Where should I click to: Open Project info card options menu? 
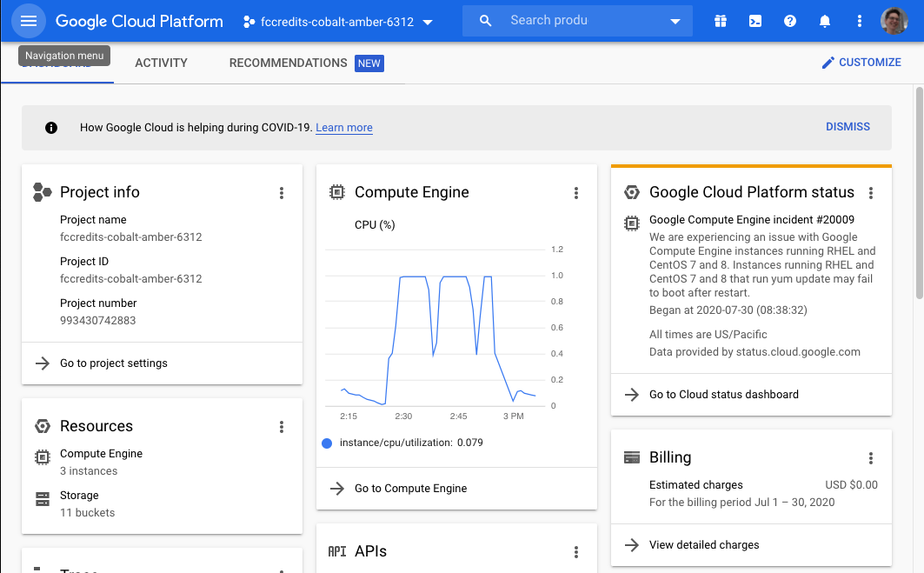click(281, 193)
